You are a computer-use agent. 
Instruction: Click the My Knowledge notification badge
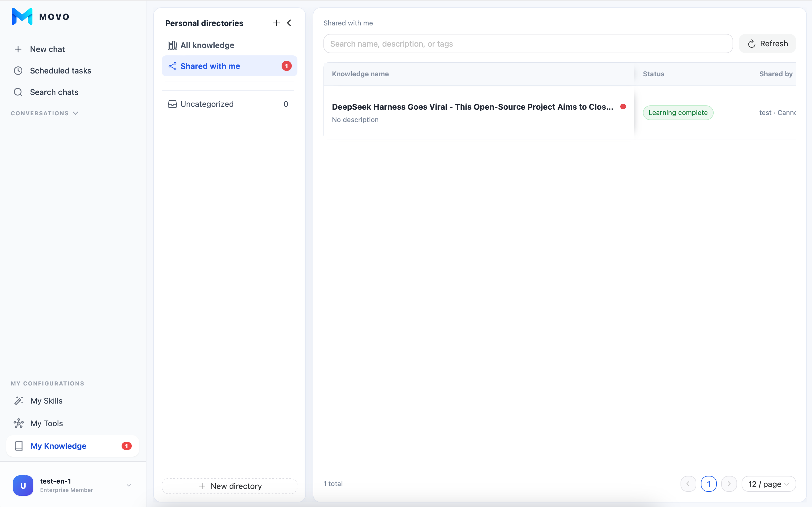(126, 446)
